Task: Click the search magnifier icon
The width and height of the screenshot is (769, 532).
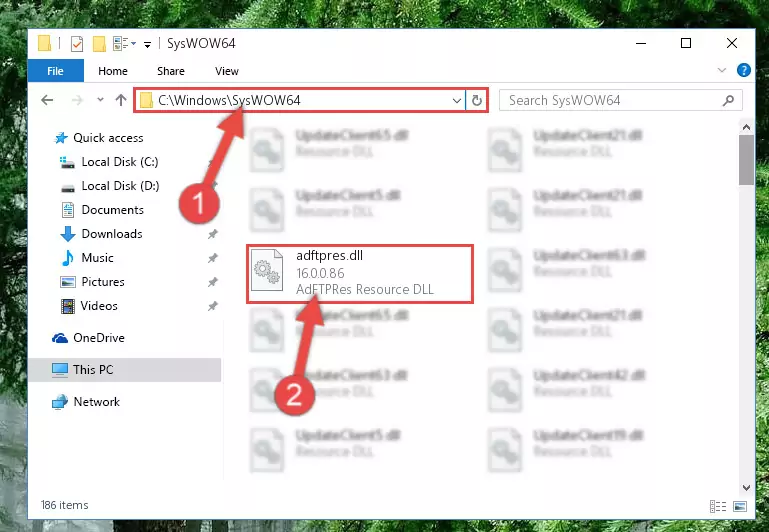Action: pos(728,101)
